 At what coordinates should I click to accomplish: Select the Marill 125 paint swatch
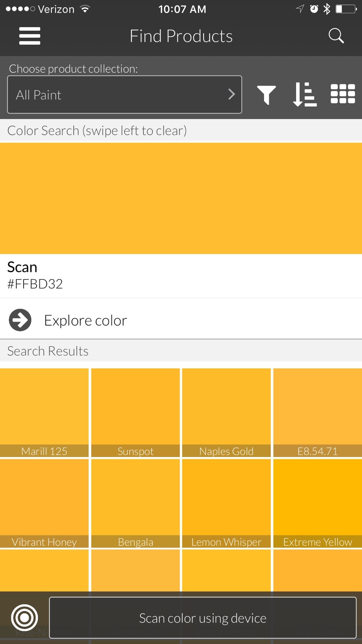(44, 412)
